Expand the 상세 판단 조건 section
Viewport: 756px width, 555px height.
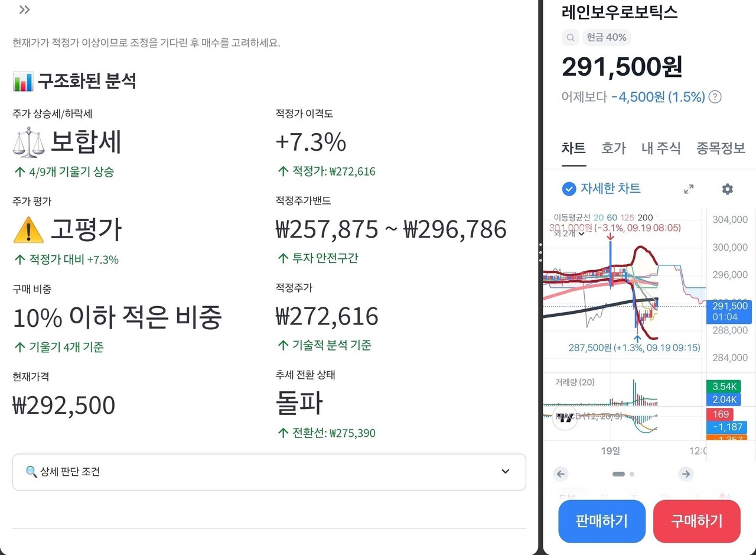[x=505, y=472]
